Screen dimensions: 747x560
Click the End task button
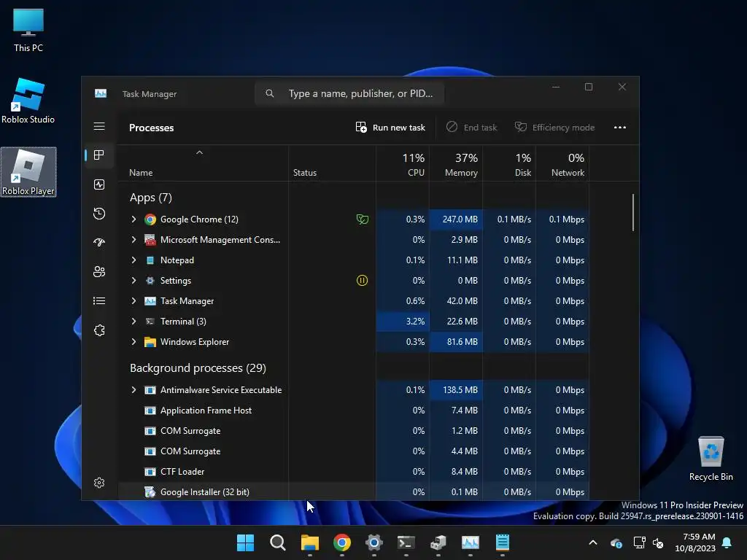472,127
